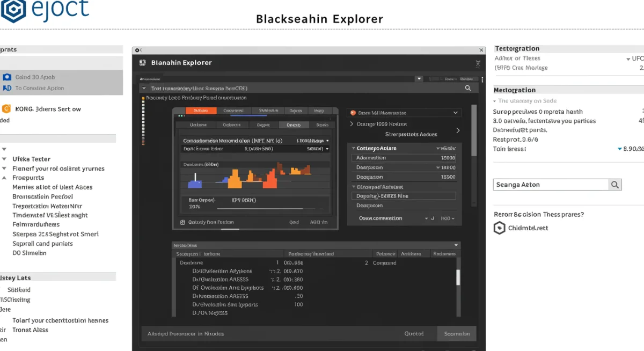Click the search icon beside the Seanga Aeton field
Image resolution: width=644 pixels, height=351 pixels.
(x=615, y=184)
